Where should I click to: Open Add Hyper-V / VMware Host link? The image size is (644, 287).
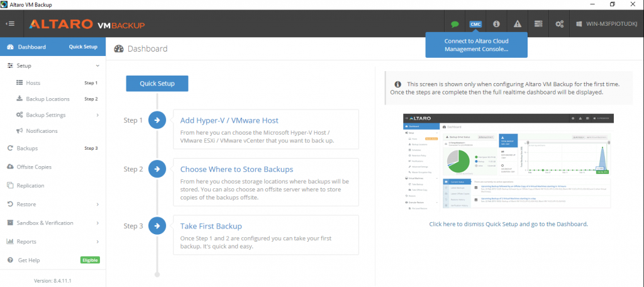[229, 120]
